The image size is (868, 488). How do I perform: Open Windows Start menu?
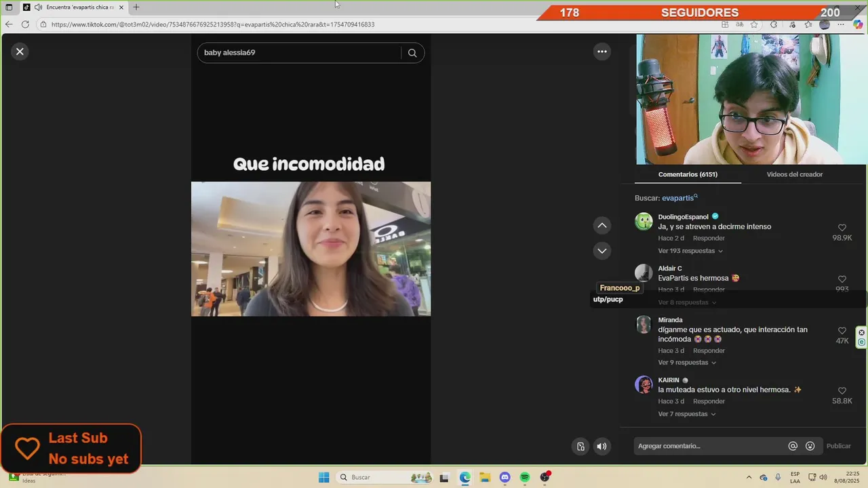click(x=324, y=477)
